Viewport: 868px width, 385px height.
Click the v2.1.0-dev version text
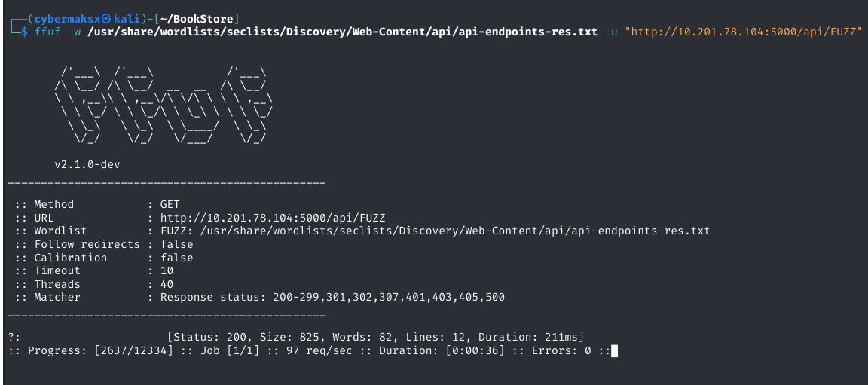(x=88, y=163)
